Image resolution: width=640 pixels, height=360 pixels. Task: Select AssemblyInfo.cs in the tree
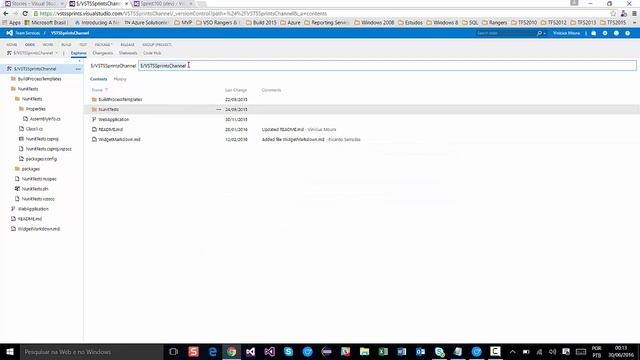pyautogui.click(x=45, y=119)
